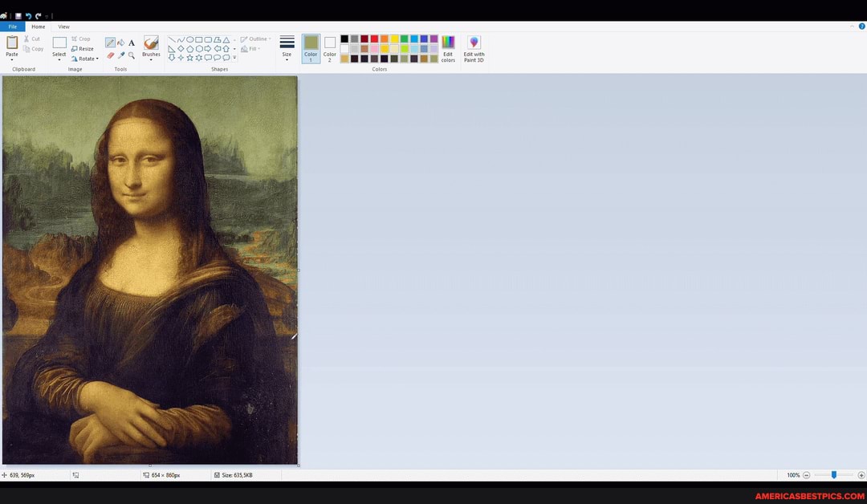Zoom out with the minus button
Viewport: 867px width, 504px height.
pyautogui.click(x=807, y=475)
